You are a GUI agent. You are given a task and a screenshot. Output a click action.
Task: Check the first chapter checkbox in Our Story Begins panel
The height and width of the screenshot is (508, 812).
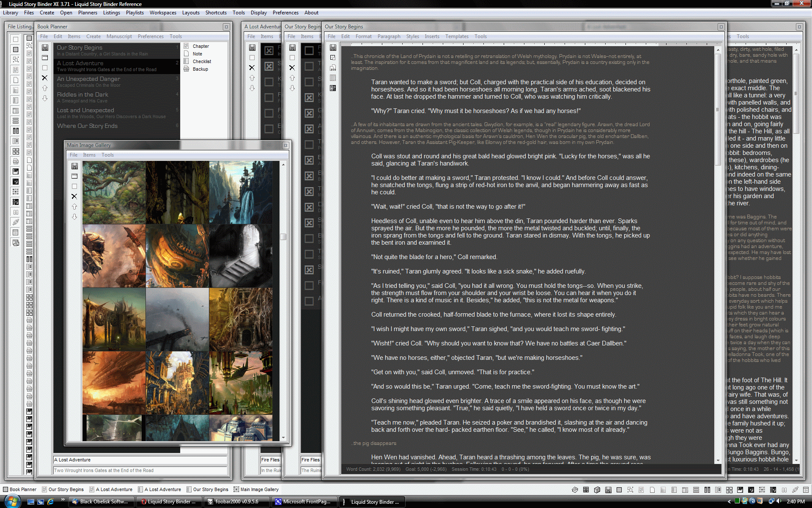[309, 50]
